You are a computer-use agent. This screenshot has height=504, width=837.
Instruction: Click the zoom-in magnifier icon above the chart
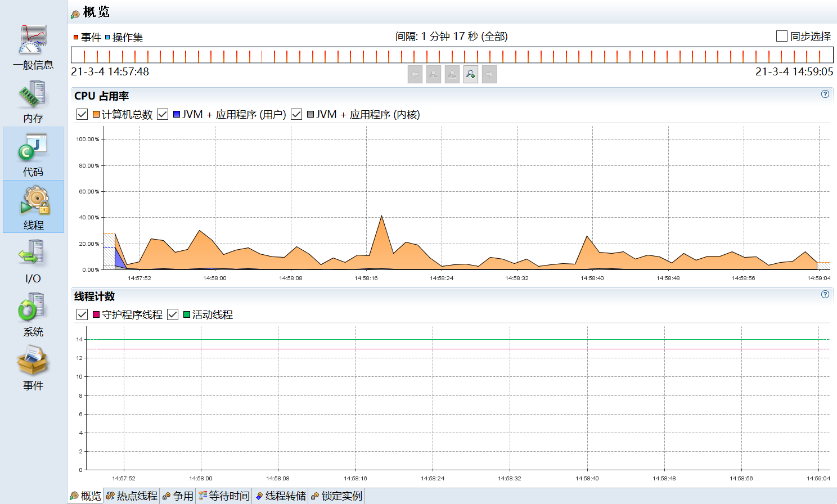point(470,74)
